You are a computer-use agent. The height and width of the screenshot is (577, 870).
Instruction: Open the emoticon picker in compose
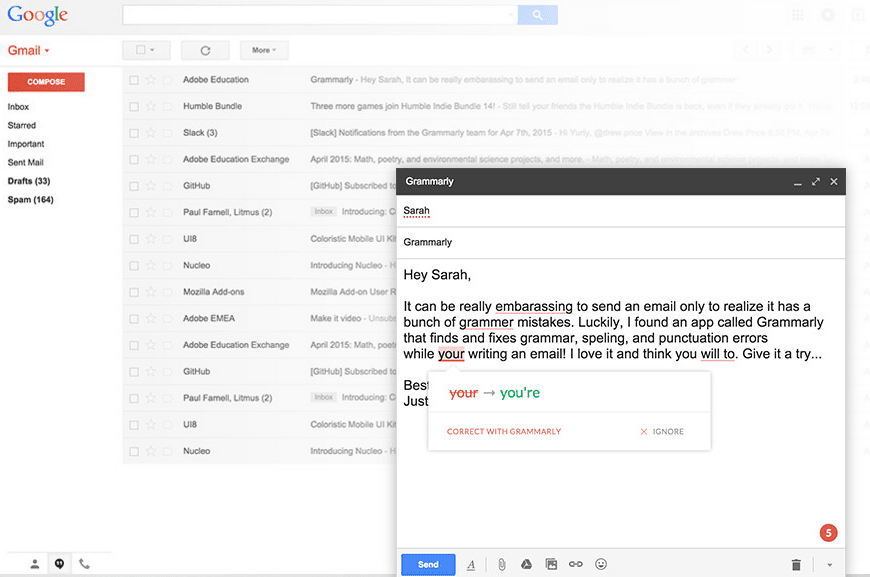[601, 565]
